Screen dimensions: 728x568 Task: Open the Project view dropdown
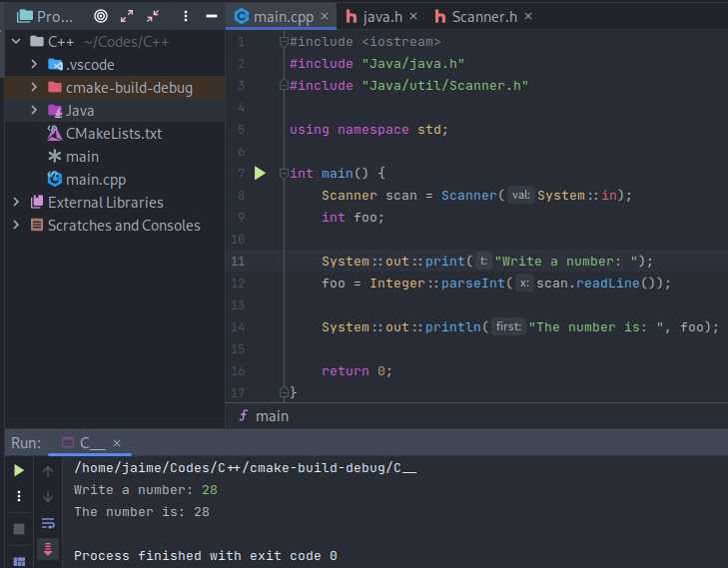(x=45, y=17)
